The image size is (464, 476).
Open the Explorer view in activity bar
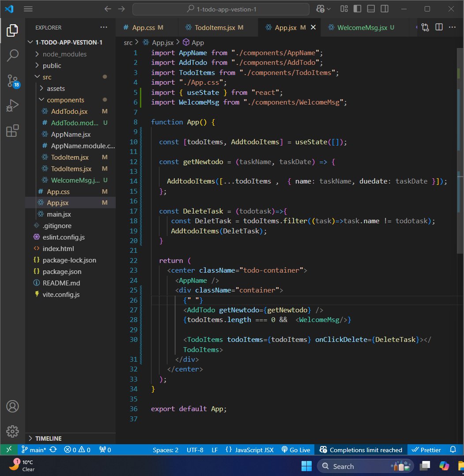(12, 30)
